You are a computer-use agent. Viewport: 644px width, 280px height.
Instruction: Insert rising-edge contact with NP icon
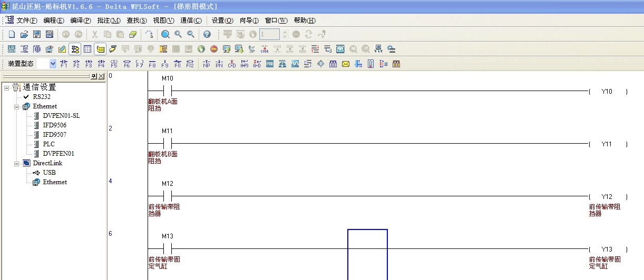coord(206,64)
